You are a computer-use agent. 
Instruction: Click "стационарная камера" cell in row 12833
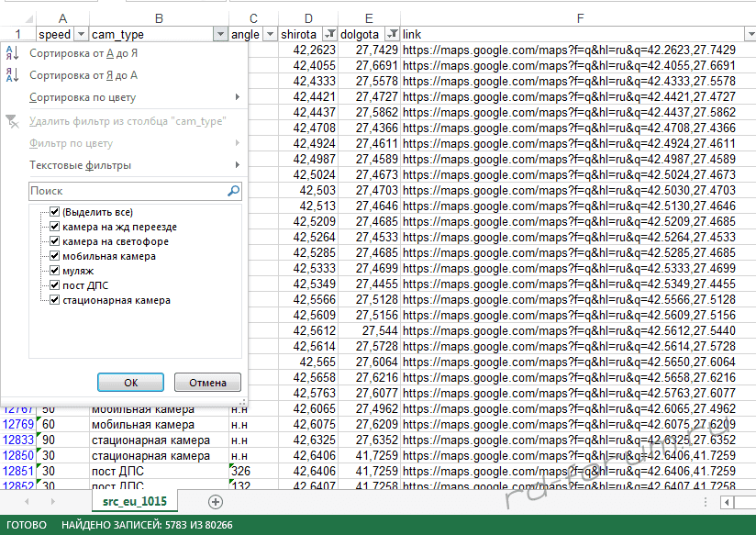click(x=159, y=440)
